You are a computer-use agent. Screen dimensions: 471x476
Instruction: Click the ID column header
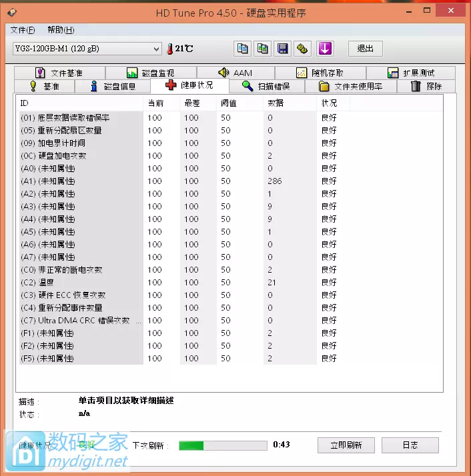(79, 103)
